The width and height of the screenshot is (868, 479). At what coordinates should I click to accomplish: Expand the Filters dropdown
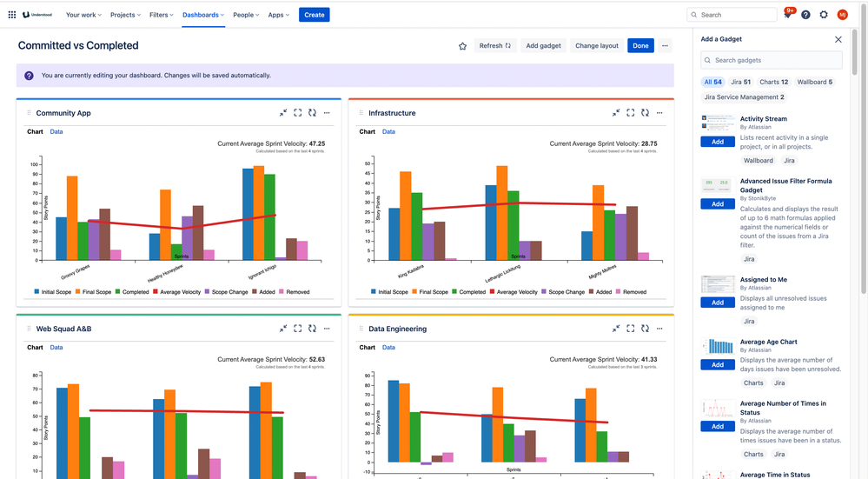point(161,15)
